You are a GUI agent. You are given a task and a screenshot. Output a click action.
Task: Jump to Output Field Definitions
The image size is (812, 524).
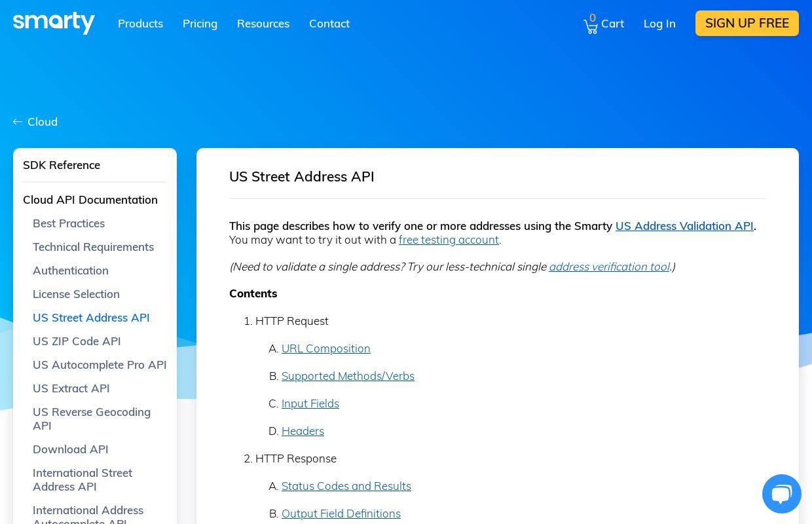pyautogui.click(x=341, y=514)
